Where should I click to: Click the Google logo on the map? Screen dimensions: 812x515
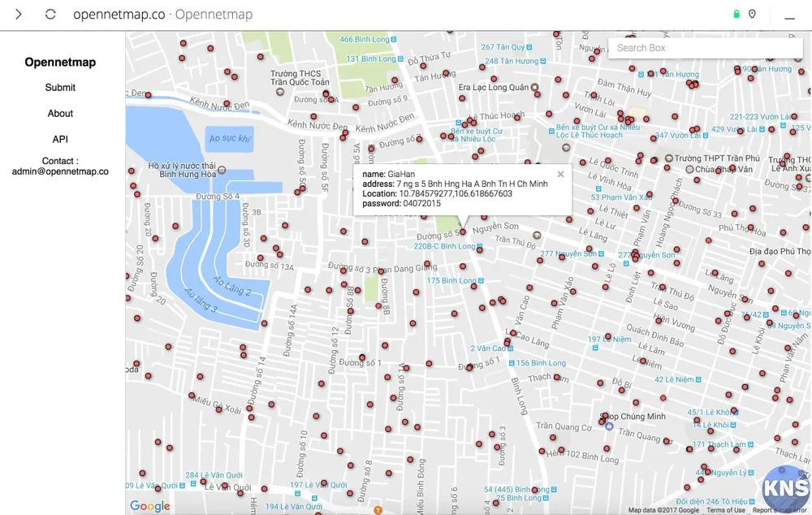[x=150, y=506]
